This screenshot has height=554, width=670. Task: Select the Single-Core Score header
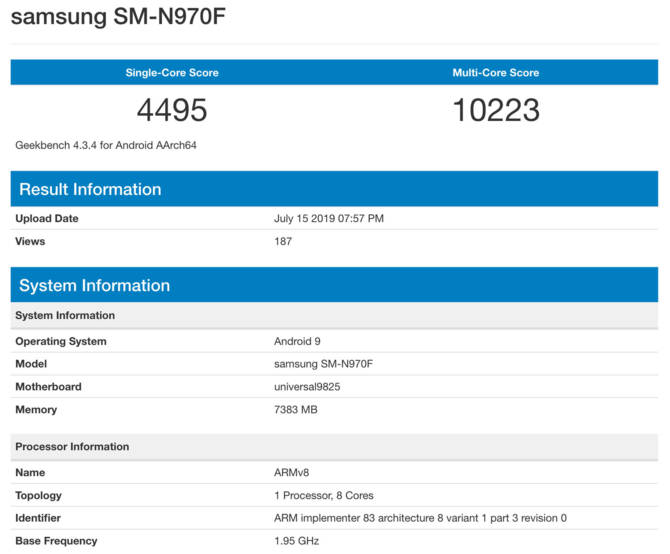coord(172,73)
